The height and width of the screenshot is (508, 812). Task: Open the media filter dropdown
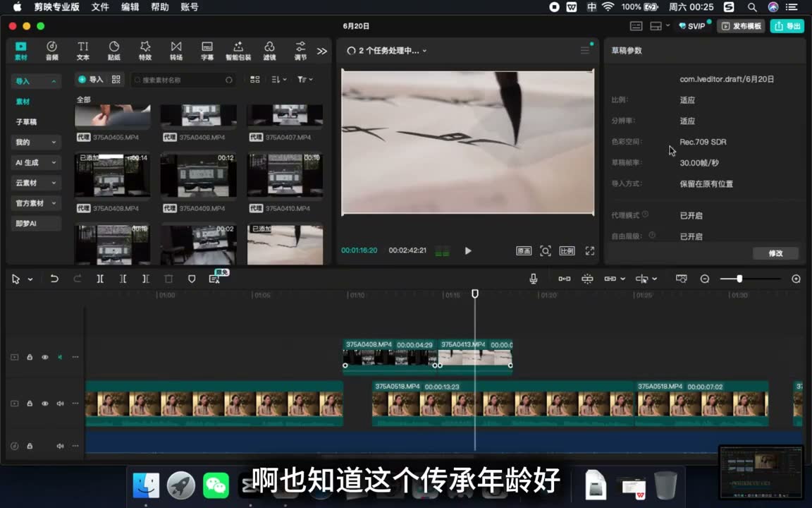[305, 79]
